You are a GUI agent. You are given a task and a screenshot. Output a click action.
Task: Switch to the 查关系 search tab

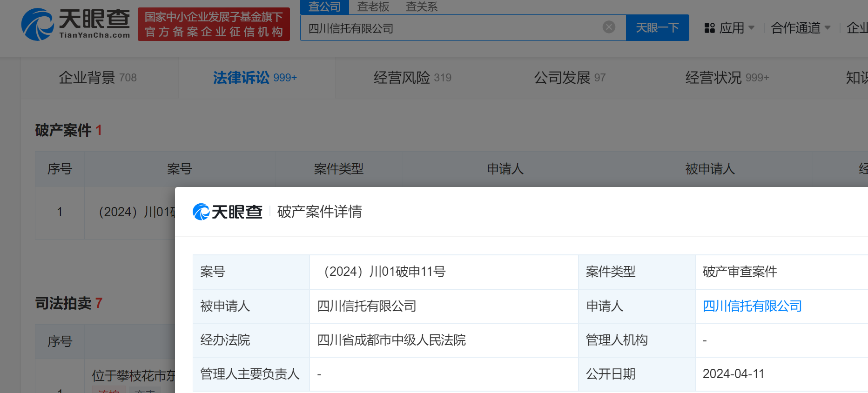point(421,7)
